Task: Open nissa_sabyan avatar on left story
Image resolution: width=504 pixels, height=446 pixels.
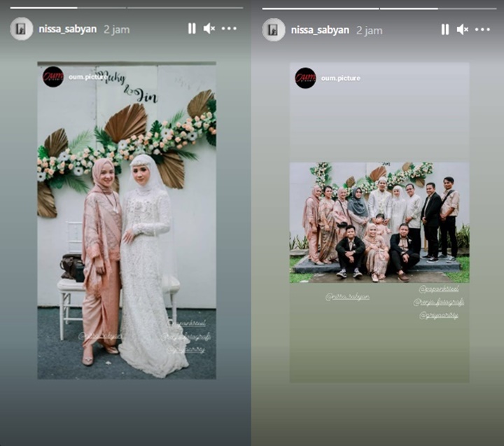Action: tap(22, 29)
